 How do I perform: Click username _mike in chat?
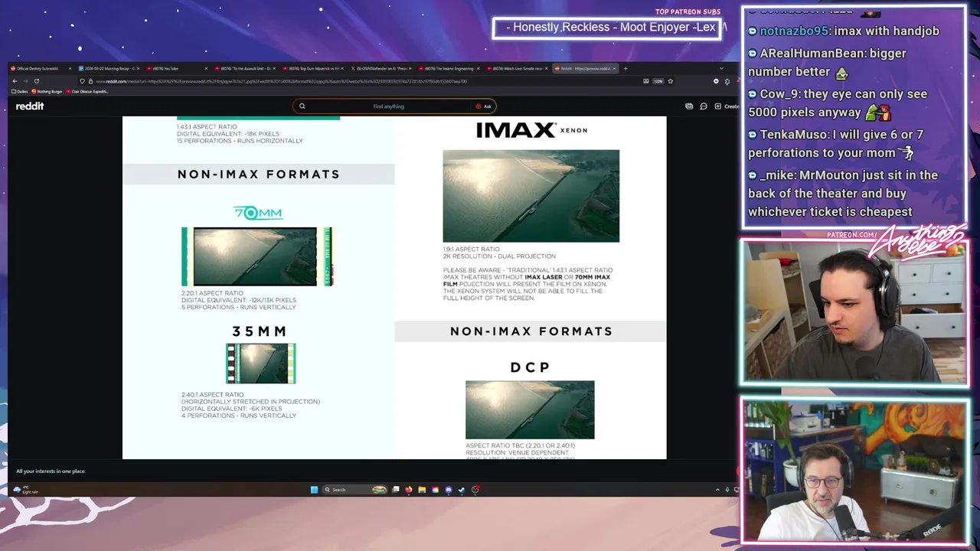tap(776, 175)
